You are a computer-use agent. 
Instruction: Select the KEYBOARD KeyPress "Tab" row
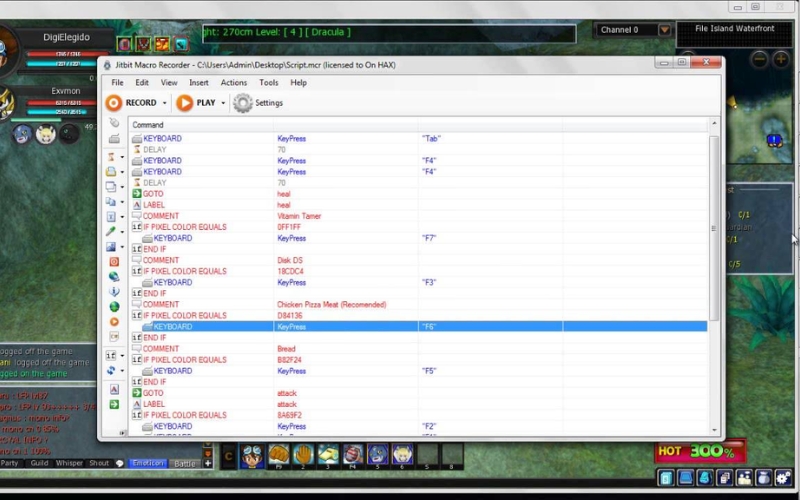418,138
